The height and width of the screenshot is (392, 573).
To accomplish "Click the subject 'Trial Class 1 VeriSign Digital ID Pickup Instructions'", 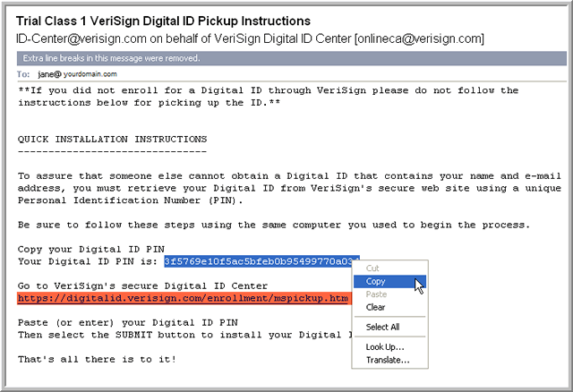I will (x=163, y=21).
